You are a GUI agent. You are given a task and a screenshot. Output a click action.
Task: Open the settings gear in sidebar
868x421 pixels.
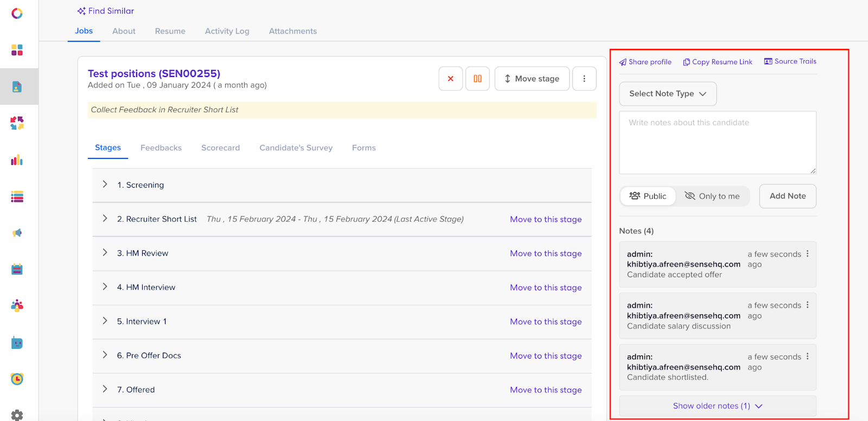(17, 415)
